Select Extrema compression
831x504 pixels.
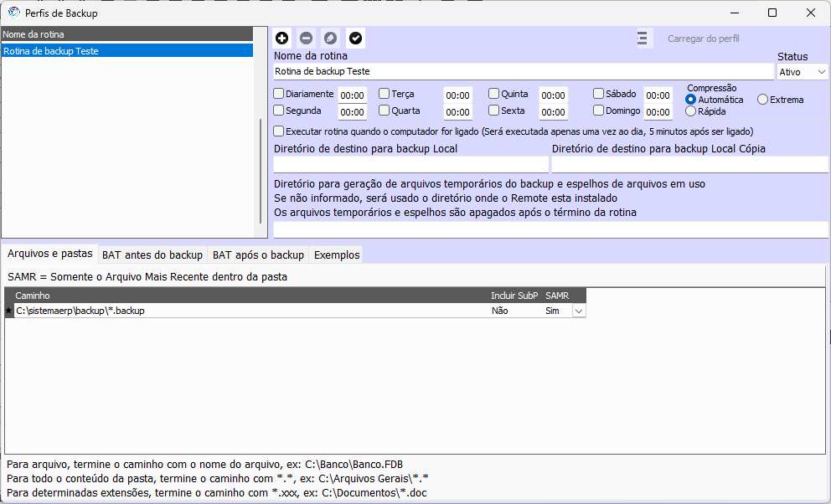coord(762,100)
